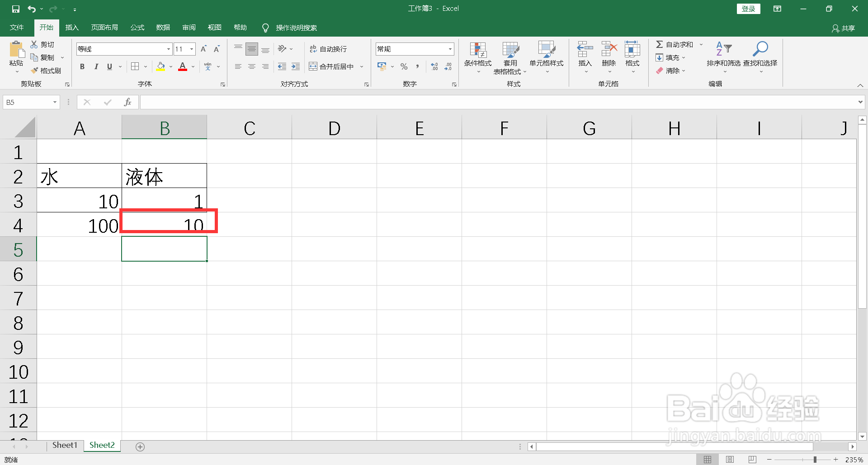Toggle center horizontal alignment

pos(252,66)
